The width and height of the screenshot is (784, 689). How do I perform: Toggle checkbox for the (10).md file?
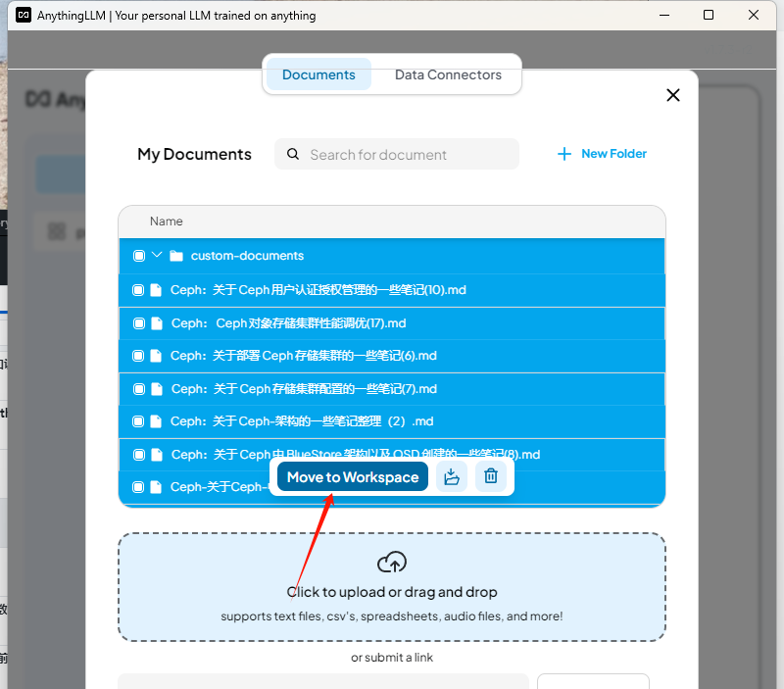click(x=138, y=290)
